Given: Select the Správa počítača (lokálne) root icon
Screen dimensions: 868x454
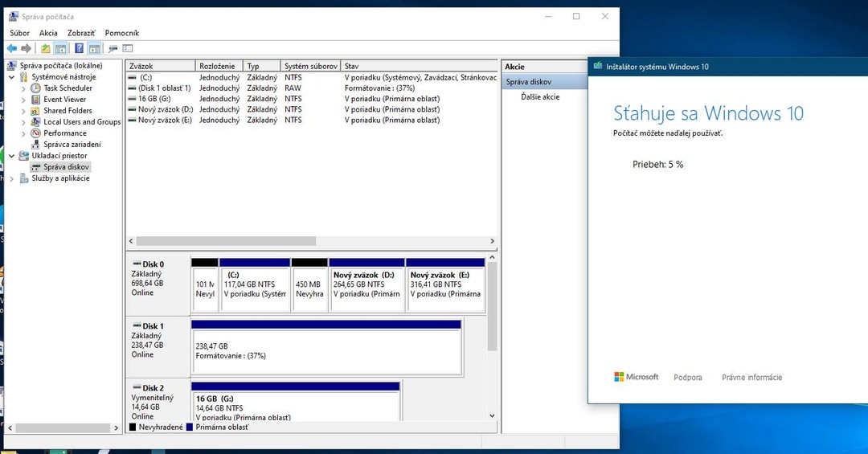Looking at the screenshot, I should (11, 66).
